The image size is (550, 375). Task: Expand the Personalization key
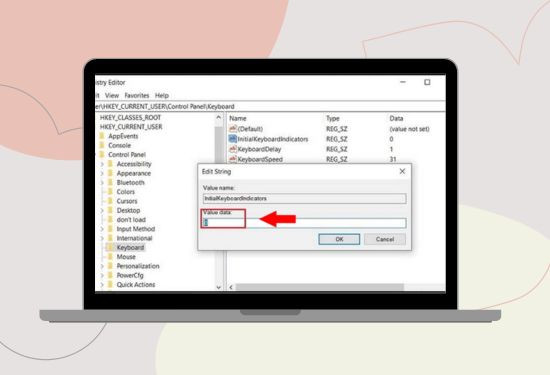[x=102, y=266]
